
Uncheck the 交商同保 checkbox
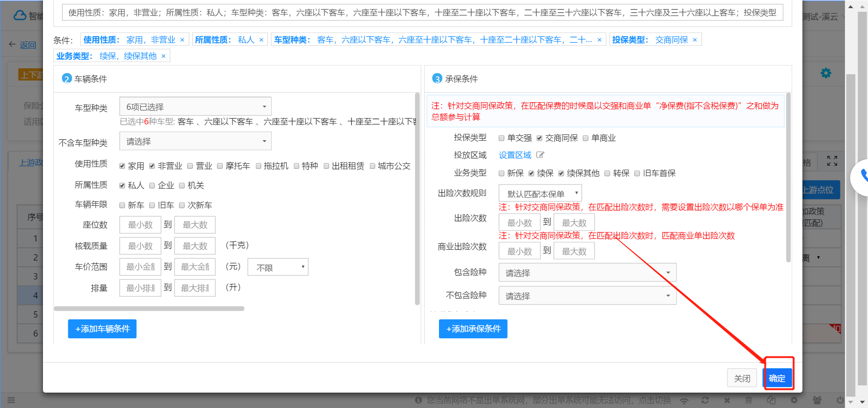pyautogui.click(x=539, y=138)
